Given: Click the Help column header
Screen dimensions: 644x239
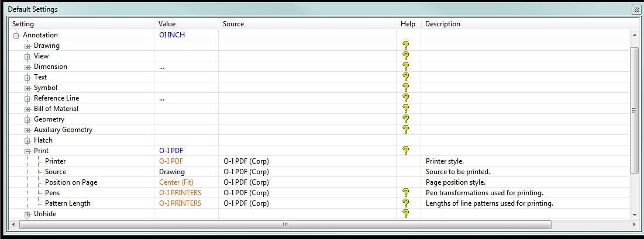Looking at the screenshot, I should click(409, 24).
